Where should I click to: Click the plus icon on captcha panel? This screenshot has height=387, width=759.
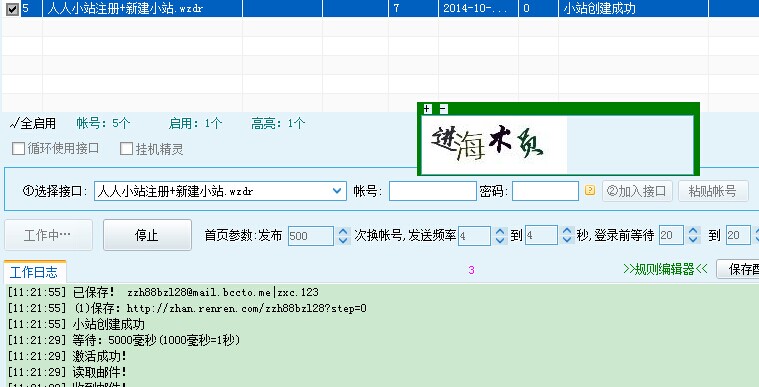coord(427,109)
